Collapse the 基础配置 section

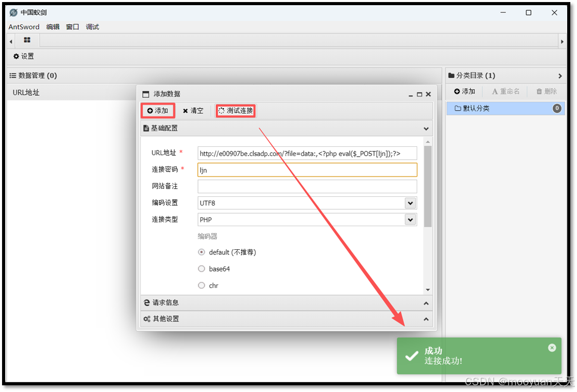(426, 129)
